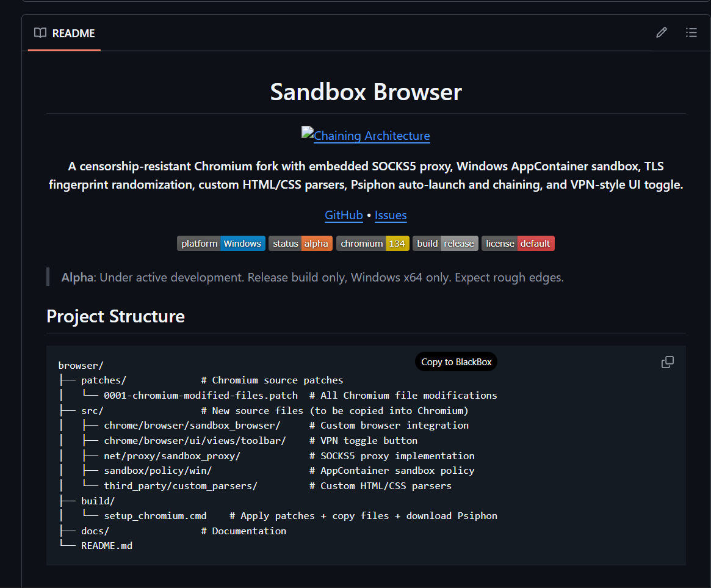
Task: Click '# Chromium source patches' comment
Action: click(x=272, y=380)
